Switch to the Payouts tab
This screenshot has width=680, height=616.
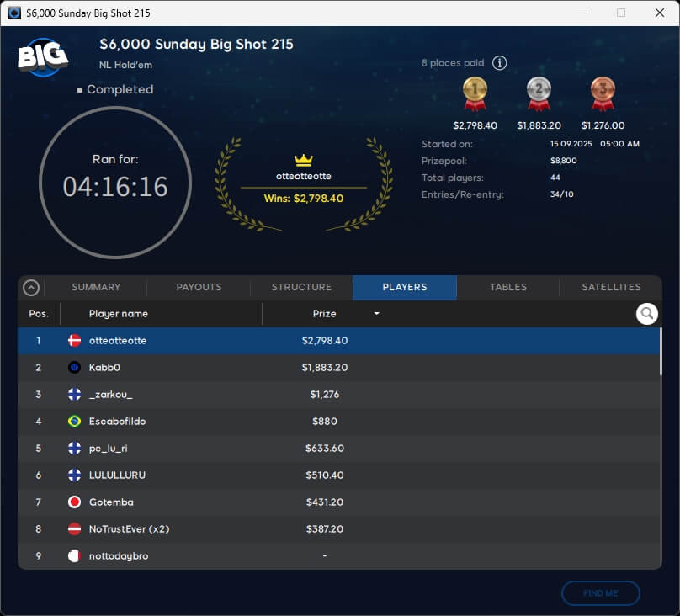click(199, 287)
